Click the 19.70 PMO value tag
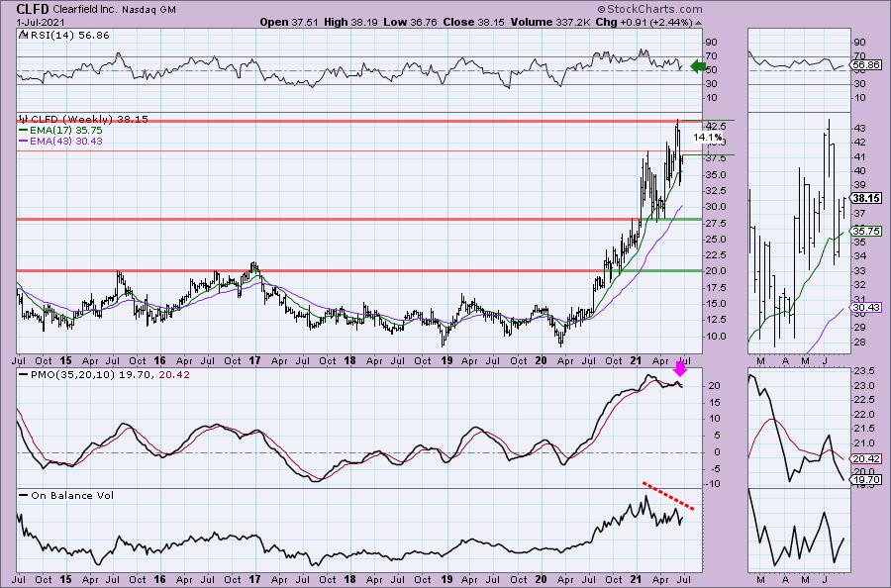891x588 pixels. click(866, 480)
